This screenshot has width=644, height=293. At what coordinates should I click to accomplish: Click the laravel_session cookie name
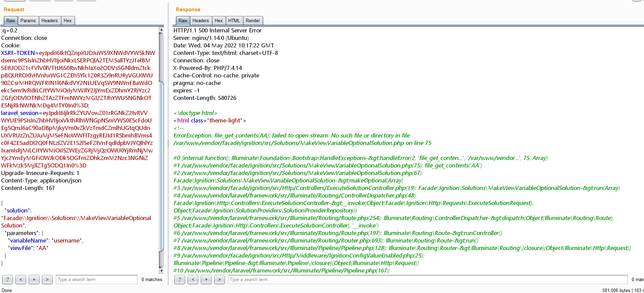click(x=20, y=113)
